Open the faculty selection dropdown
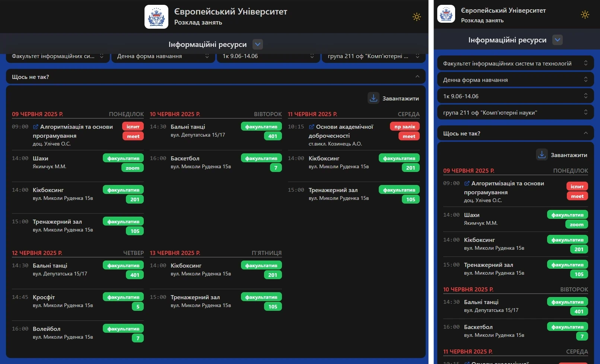Image resolution: width=600 pixels, height=364 pixels. (58, 56)
